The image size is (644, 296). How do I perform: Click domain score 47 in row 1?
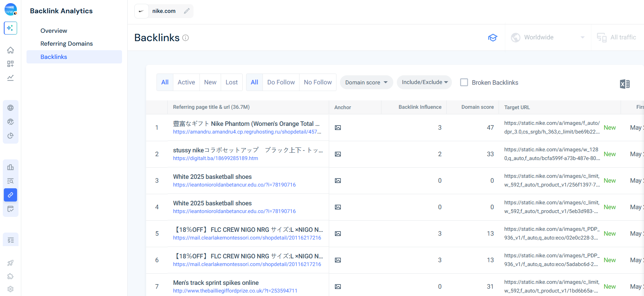point(490,128)
